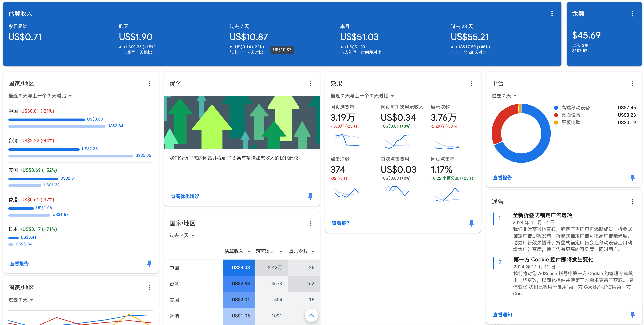Click 查看报告 link in 国家/地区 comparison card
The image size is (644, 325).
(19, 263)
